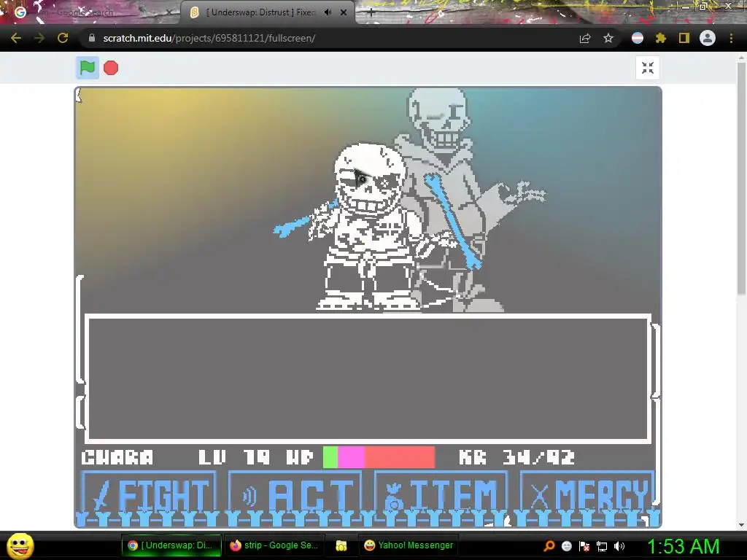
Task: Open the folder icon in taskbar
Action: pyautogui.click(x=341, y=545)
